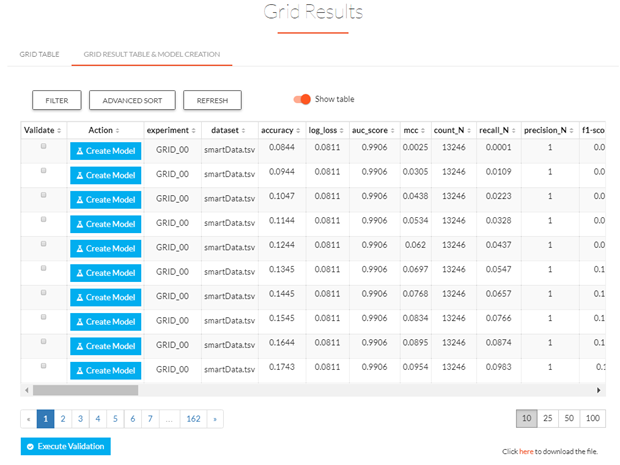Open Grid Result Table & Model Creation tab
Viewport: 620px width, 465px height.
coord(151,53)
